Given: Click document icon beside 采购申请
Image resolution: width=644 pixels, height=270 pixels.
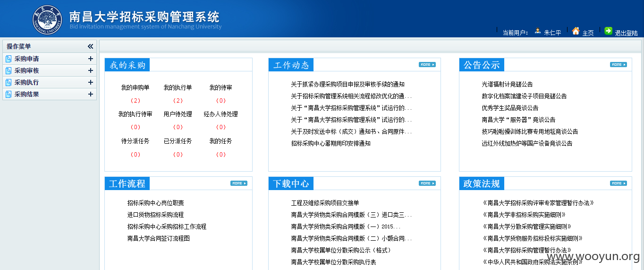Looking at the screenshot, I should (x=8, y=59).
